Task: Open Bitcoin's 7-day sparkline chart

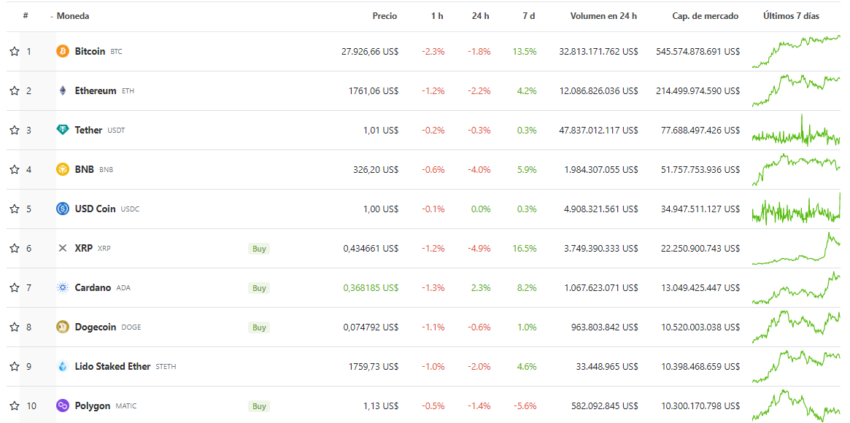Action: [x=796, y=50]
